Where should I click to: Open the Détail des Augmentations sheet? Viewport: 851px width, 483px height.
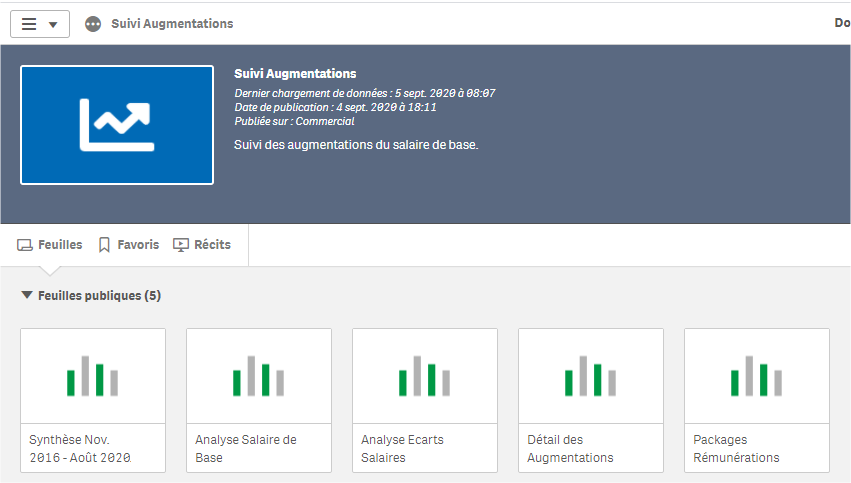[591, 400]
